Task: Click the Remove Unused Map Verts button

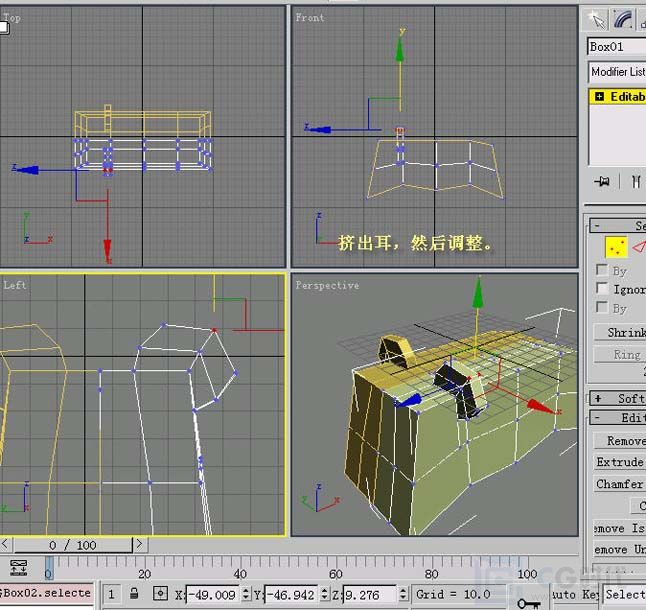Action: tap(620, 549)
